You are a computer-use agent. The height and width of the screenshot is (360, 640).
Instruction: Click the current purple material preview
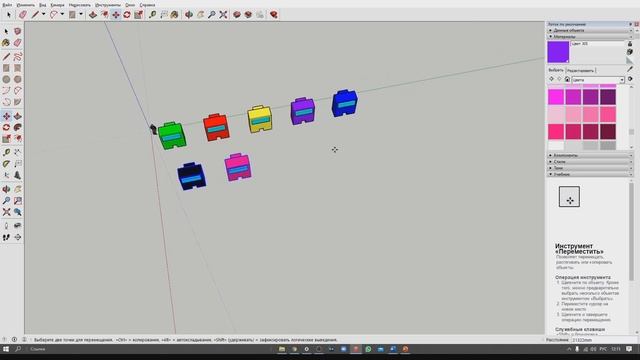[x=558, y=52]
